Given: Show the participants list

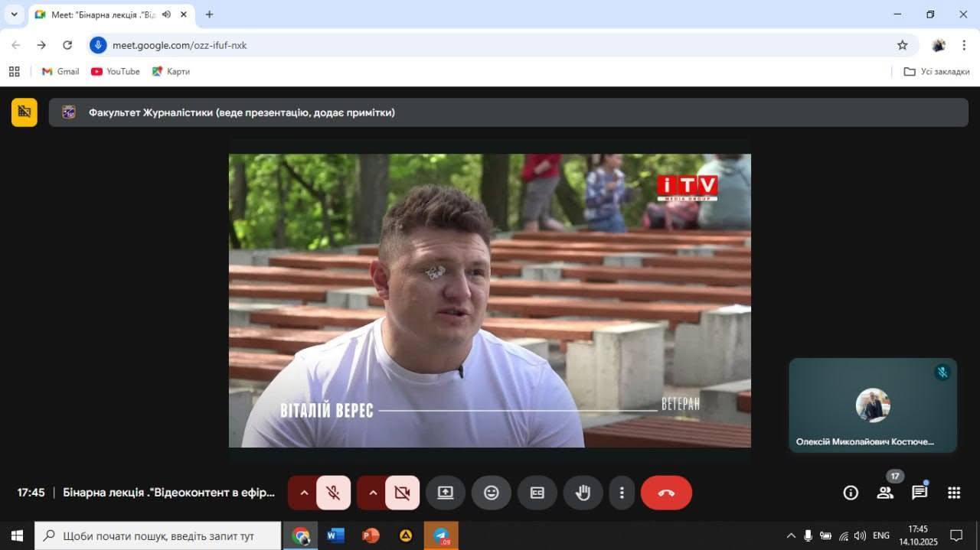Looking at the screenshot, I should click(x=885, y=493).
